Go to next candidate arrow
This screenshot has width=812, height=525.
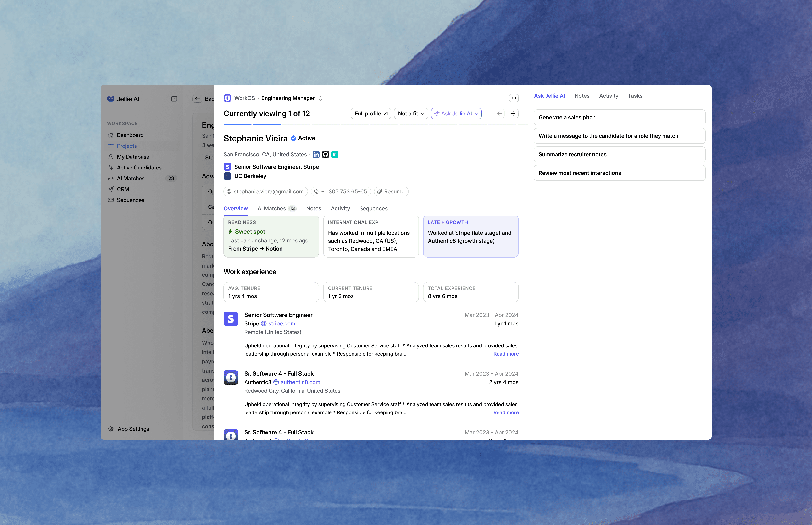[513, 113]
